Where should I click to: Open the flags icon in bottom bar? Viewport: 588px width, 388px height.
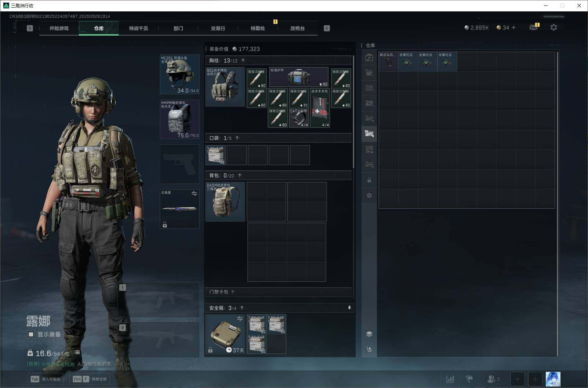pos(469,379)
